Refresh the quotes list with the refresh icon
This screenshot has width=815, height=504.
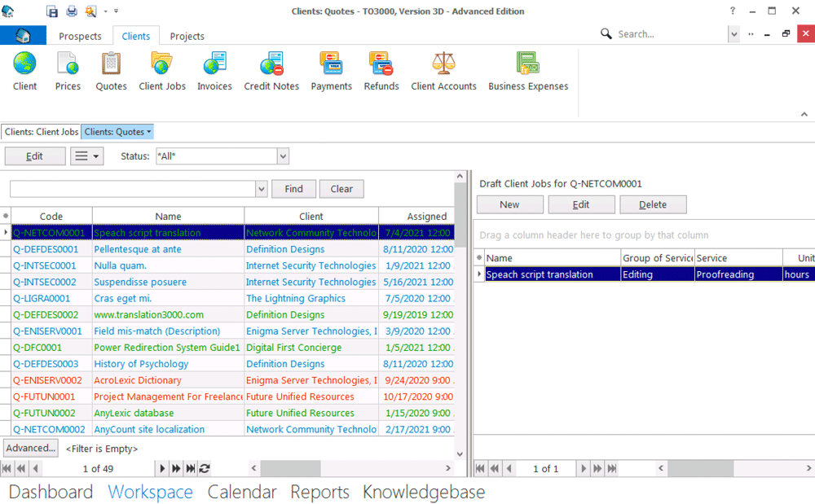coord(205,468)
